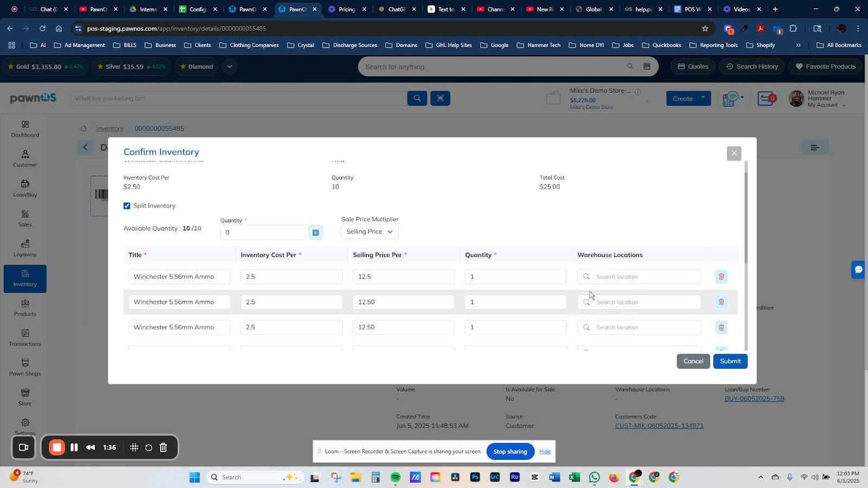Open Quotes
The height and width of the screenshot is (488, 868).
[693, 67]
